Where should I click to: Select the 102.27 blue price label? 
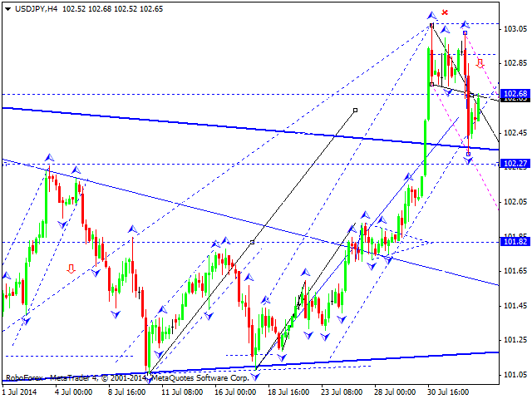[x=515, y=164]
